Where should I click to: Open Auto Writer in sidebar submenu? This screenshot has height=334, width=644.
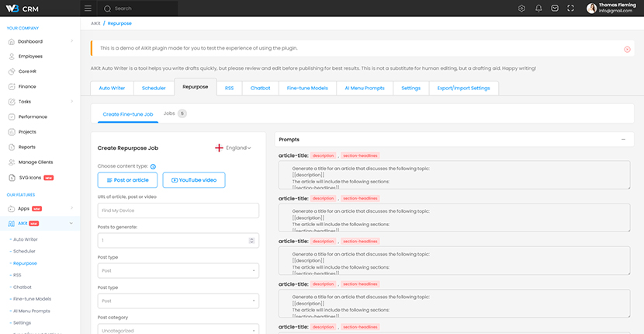point(26,239)
